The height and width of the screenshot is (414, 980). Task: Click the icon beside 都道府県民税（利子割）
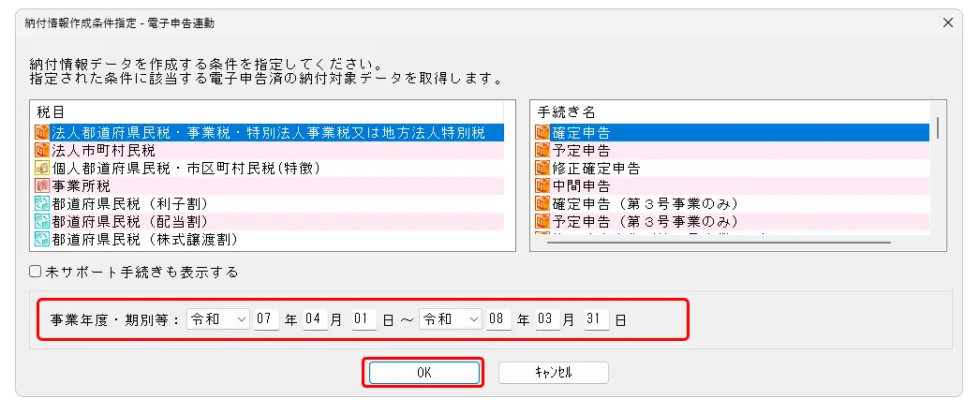41,204
